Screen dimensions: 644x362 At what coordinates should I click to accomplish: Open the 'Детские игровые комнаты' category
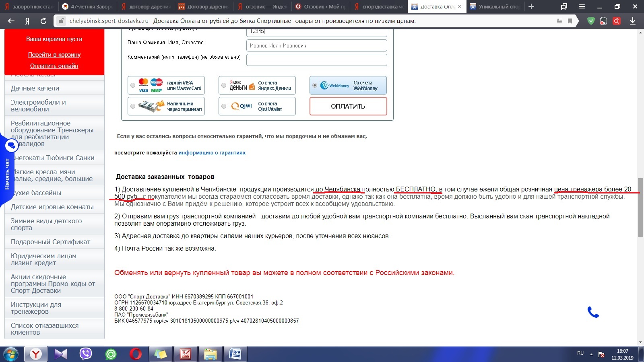pyautogui.click(x=54, y=207)
